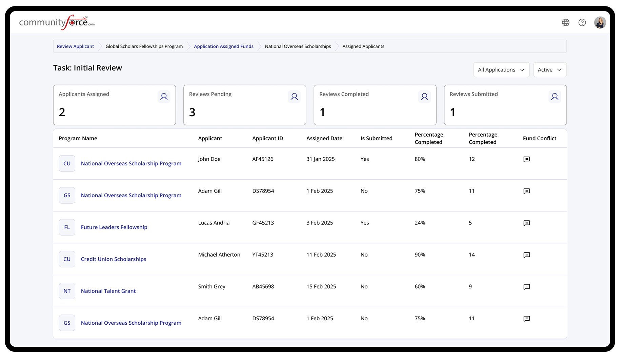624x364 pixels.
Task: Open fund conflict comment for Lucas Andria
Action: click(x=526, y=223)
